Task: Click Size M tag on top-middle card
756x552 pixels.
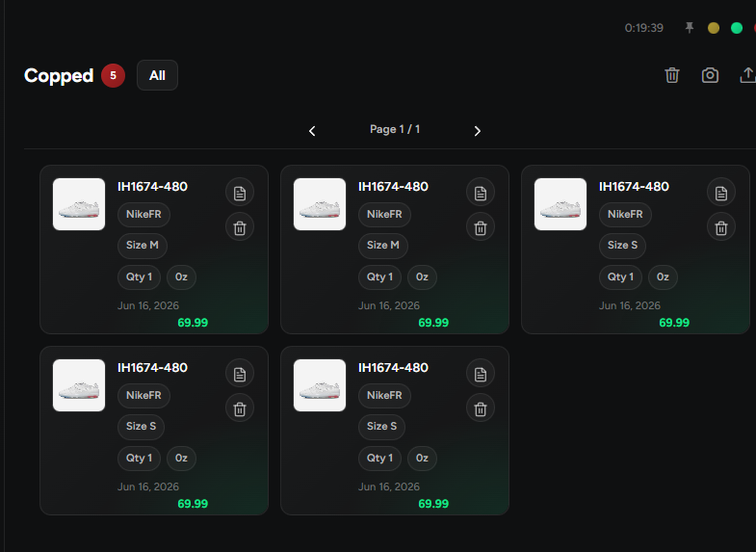Action: click(x=383, y=246)
